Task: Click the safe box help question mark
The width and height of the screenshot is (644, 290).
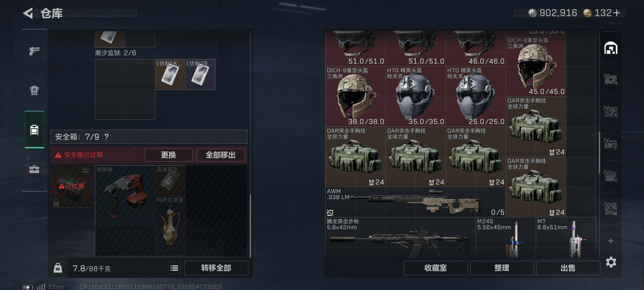Action: pos(107,137)
